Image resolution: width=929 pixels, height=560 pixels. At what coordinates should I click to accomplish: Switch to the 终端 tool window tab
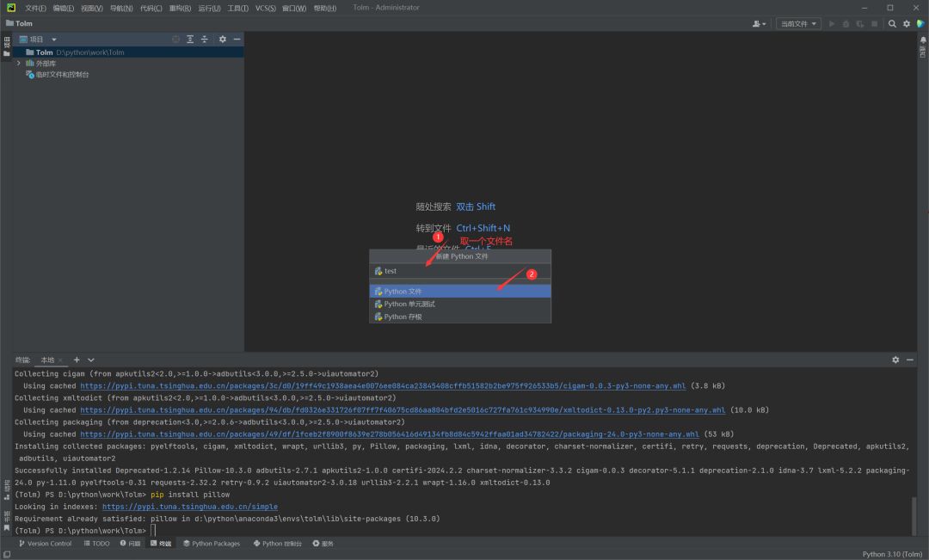pyautogui.click(x=161, y=544)
